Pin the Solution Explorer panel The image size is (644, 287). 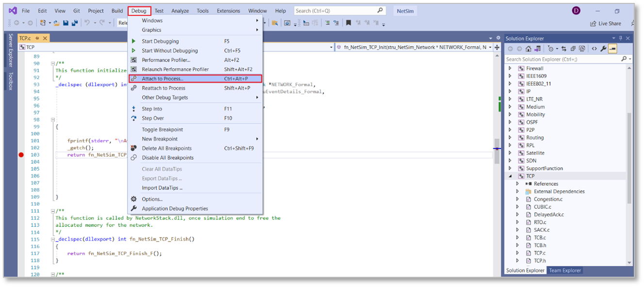620,38
